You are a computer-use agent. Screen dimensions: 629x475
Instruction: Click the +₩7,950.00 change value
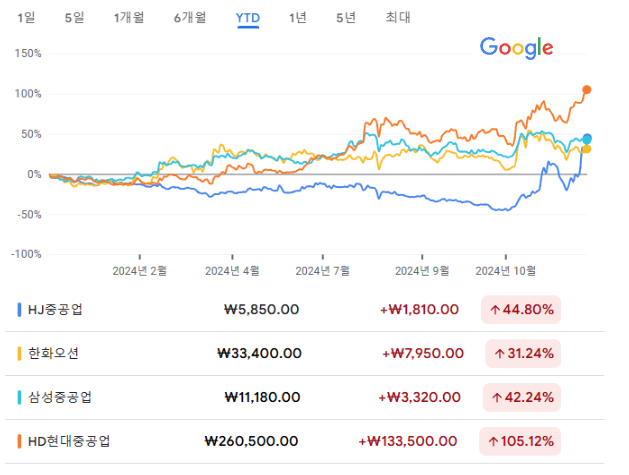point(423,353)
